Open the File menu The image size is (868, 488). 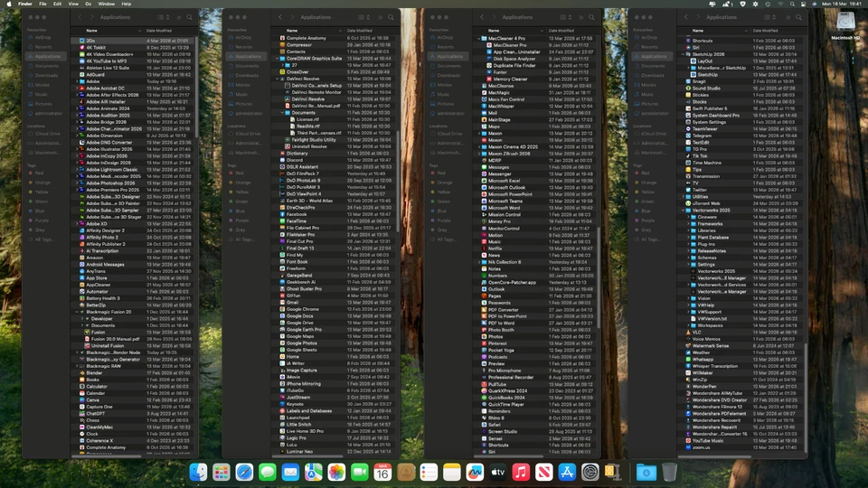42,4
